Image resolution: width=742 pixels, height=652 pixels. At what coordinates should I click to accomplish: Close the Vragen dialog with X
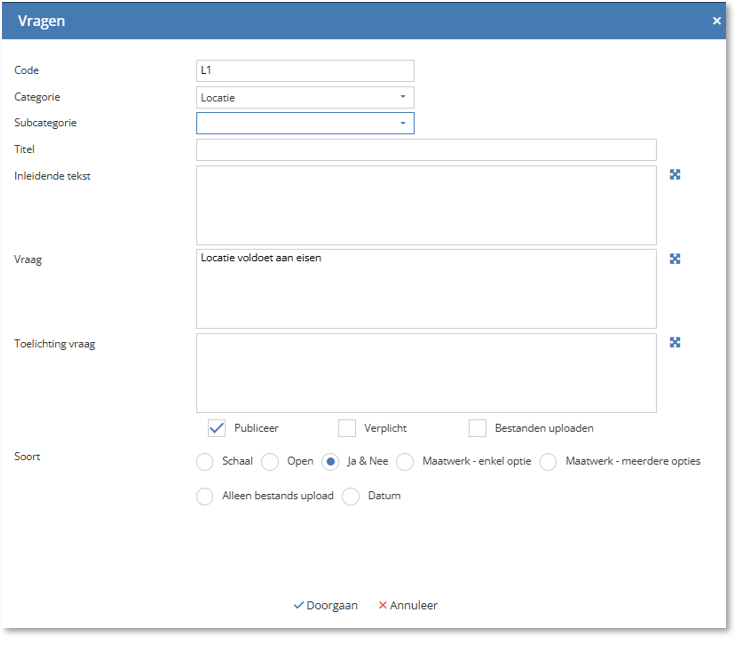click(716, 21)
